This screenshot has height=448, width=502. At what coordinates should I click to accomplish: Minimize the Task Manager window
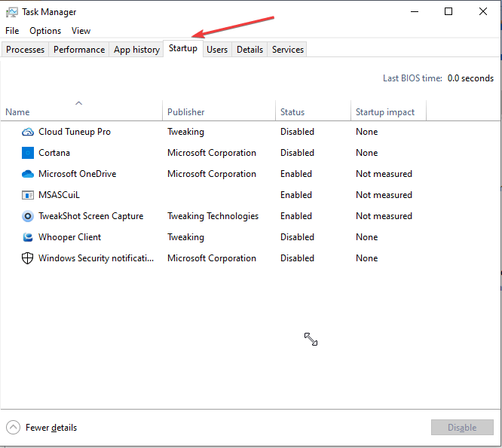pyautogui.click(x=415, y=12)
